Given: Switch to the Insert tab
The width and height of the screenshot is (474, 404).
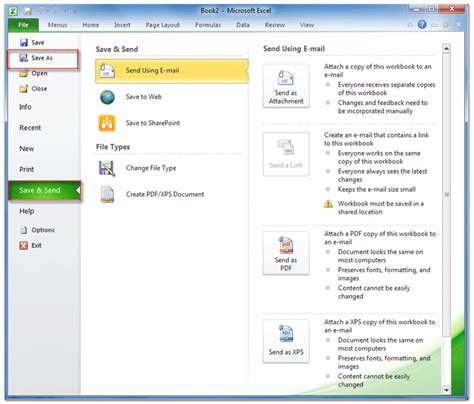Looking at the screenshot, I should [x=122, y=25].
